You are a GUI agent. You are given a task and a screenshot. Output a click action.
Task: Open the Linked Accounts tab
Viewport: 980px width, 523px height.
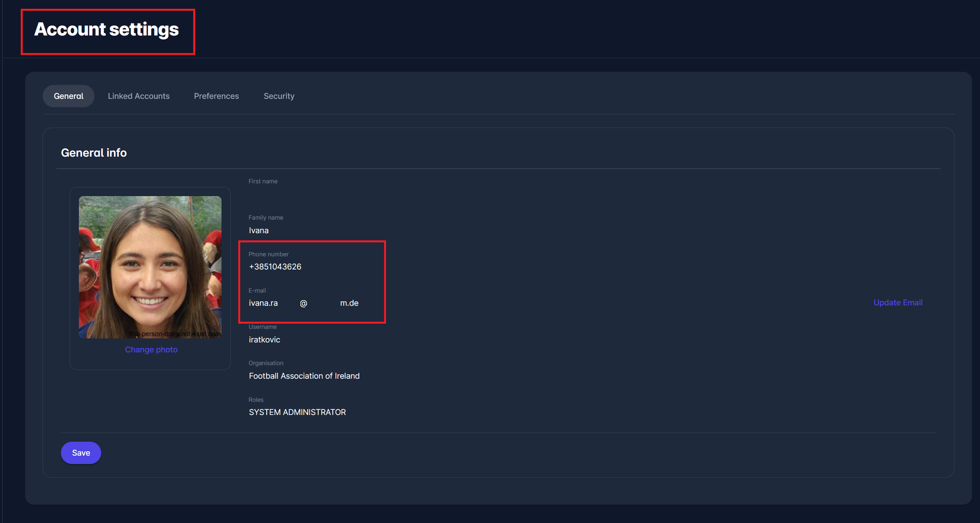(139, 96)
